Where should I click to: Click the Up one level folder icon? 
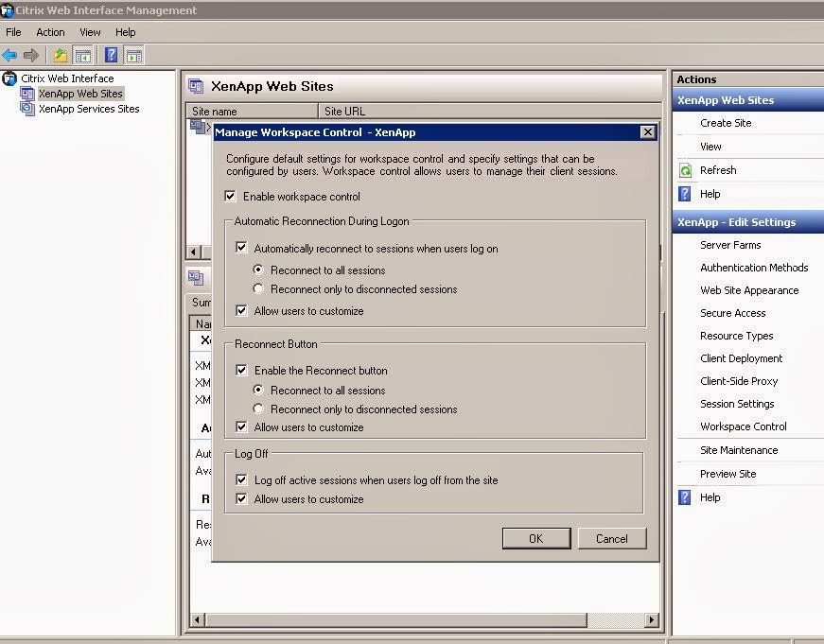point(61,55)
